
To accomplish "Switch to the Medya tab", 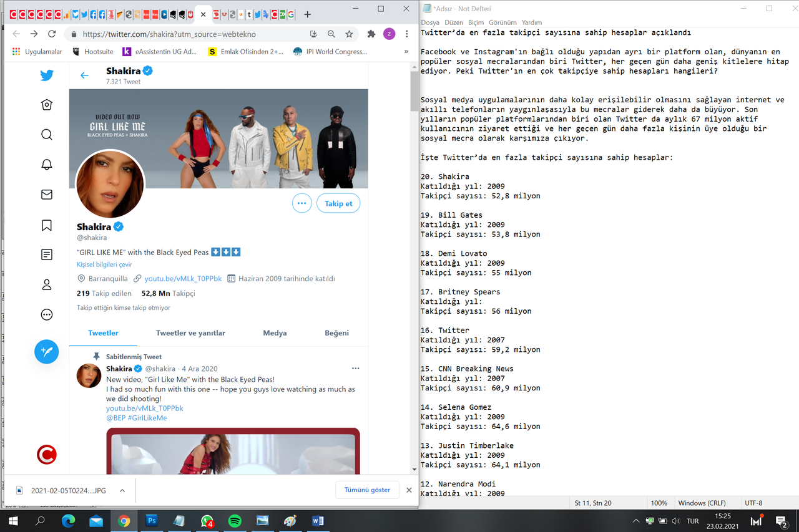I will (x=275, y=333).
